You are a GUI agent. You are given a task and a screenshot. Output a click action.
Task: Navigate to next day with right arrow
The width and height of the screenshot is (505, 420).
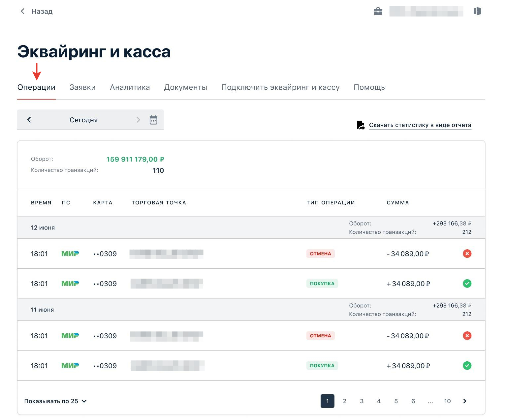coord(138,120)
